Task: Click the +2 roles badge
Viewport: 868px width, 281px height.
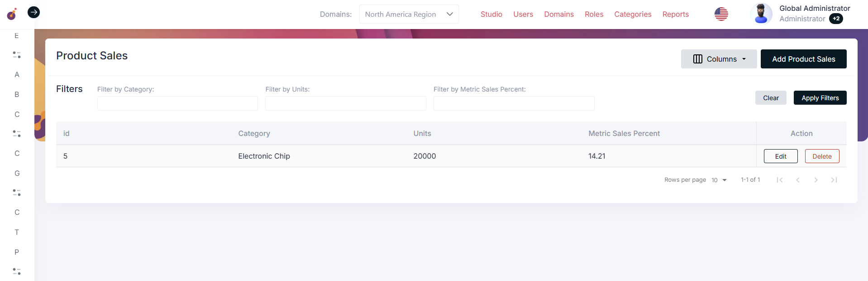Action: pyautogui.click(x=836, y=19)
